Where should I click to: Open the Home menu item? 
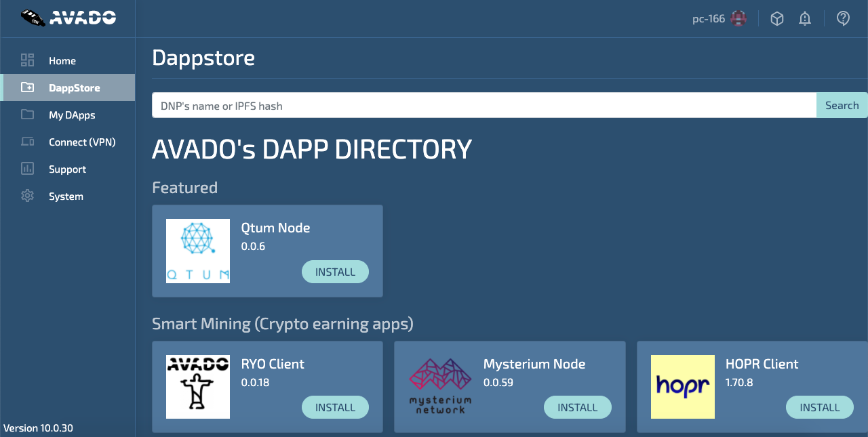coord(68,60)
